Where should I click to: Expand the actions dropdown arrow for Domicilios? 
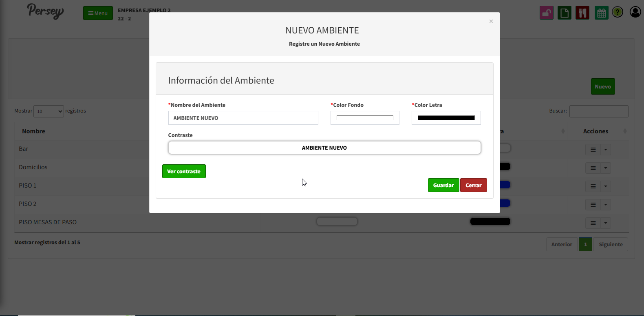(606, 168)
